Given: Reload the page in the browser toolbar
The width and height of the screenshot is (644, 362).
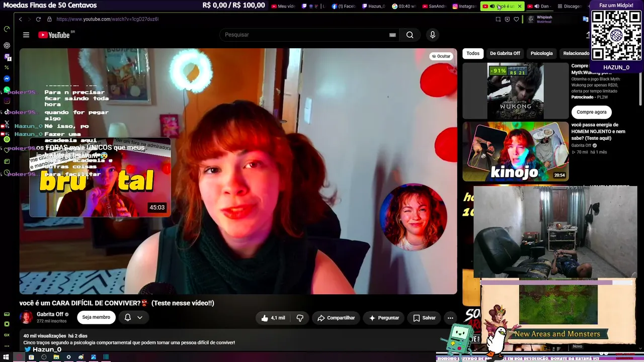Looking at the screenshot, I should pyautogui.click(x=38, y=19).
